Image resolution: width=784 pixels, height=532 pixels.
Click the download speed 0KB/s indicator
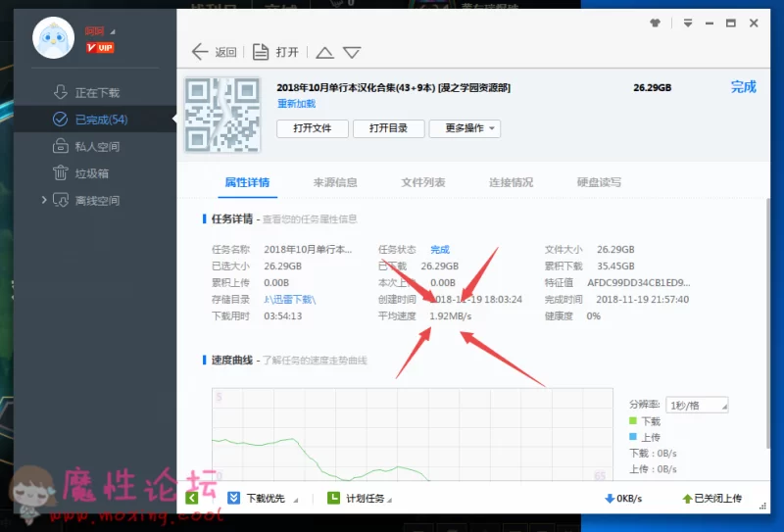click(x=623, y=499)
